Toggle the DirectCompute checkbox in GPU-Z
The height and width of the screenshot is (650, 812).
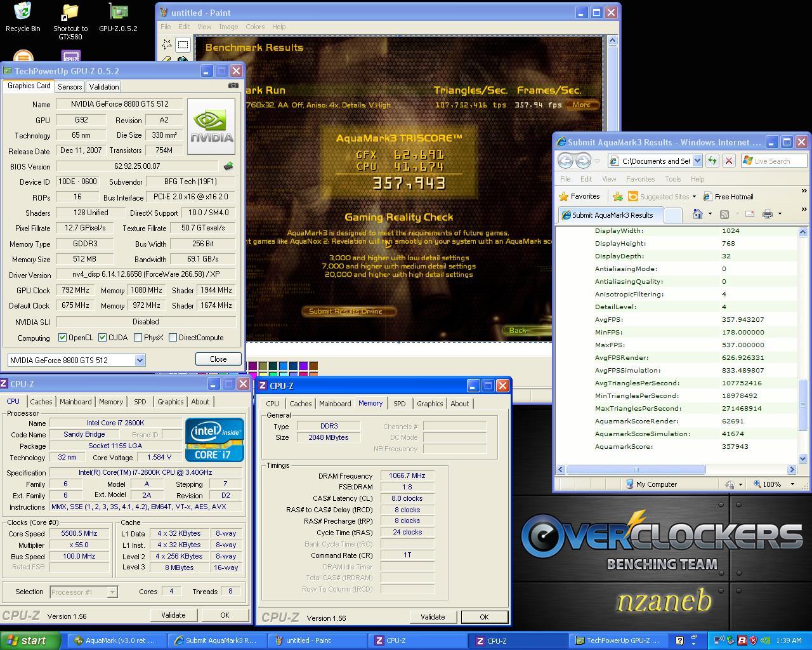(173, 338)
